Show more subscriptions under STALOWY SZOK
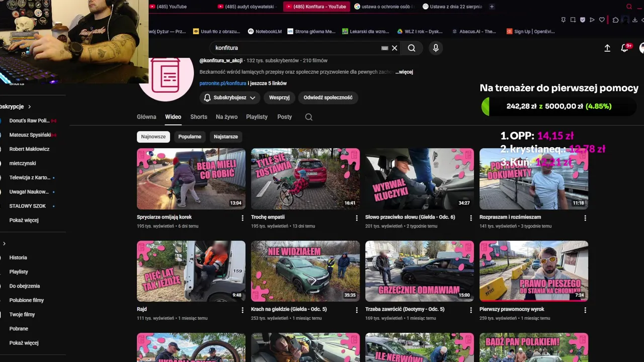This screenshot has width=644, height=362. click(x=24, y=220)
